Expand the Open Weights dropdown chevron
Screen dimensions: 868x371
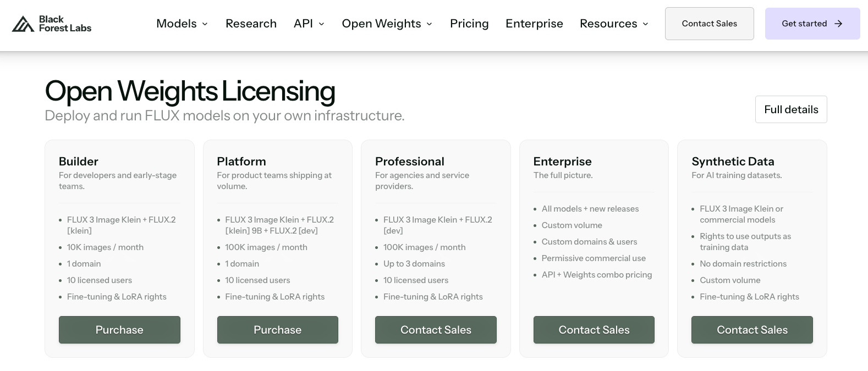pos(430,24)
